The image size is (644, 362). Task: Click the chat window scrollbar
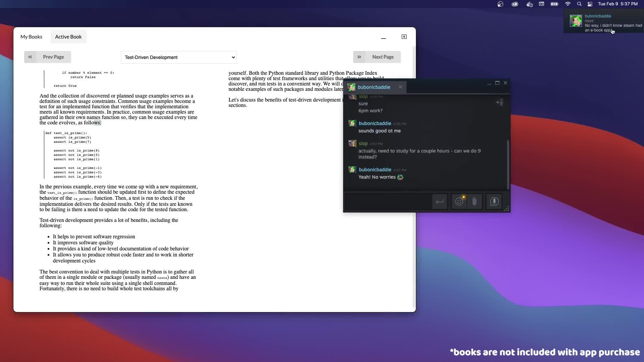508,164
